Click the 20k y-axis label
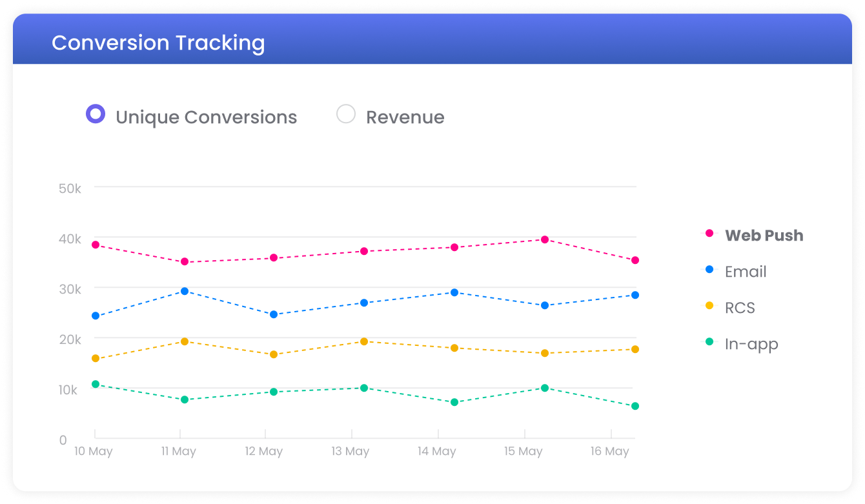The height and width of the screenshot is (504, 865). pos(70,339)
